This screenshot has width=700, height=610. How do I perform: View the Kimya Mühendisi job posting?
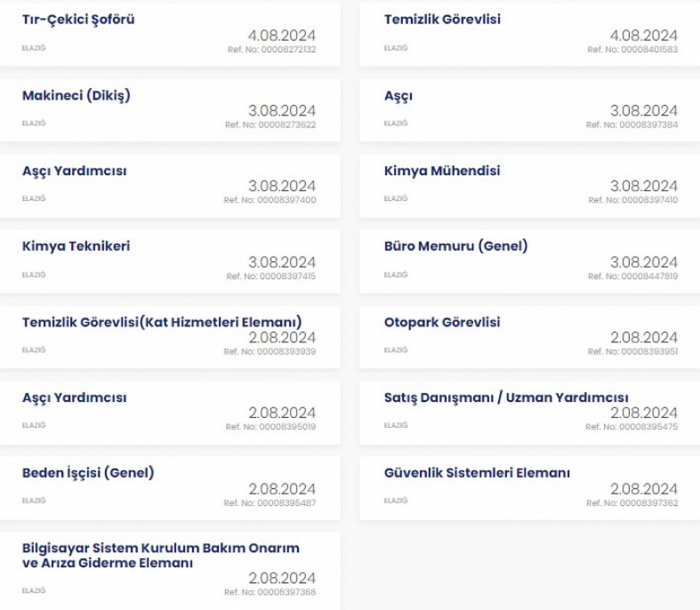[442, 171]
